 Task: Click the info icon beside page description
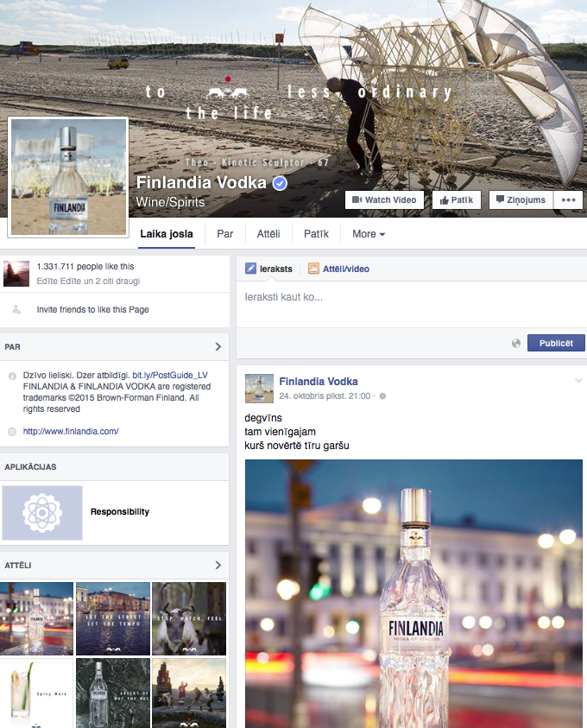point(12,376)
